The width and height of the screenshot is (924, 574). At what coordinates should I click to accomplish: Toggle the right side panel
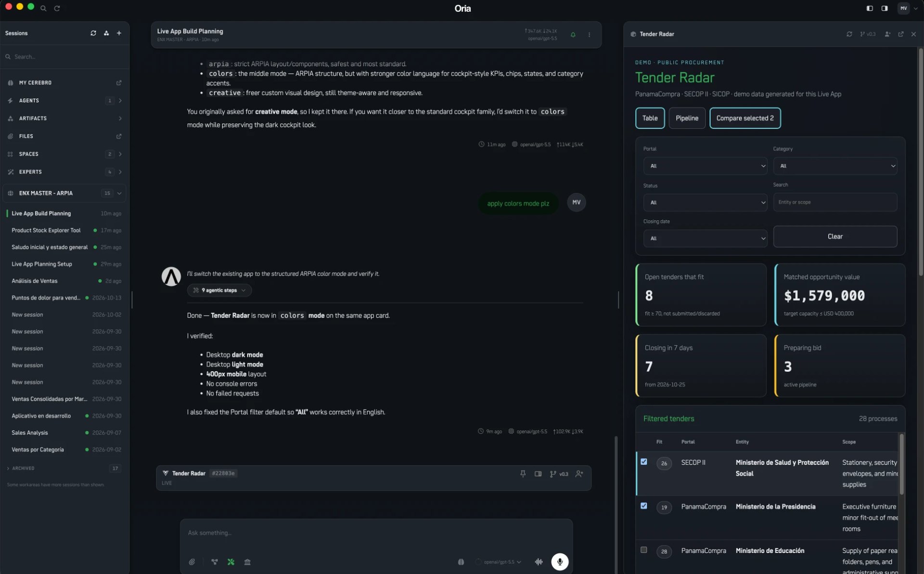(x=885, y=8)
